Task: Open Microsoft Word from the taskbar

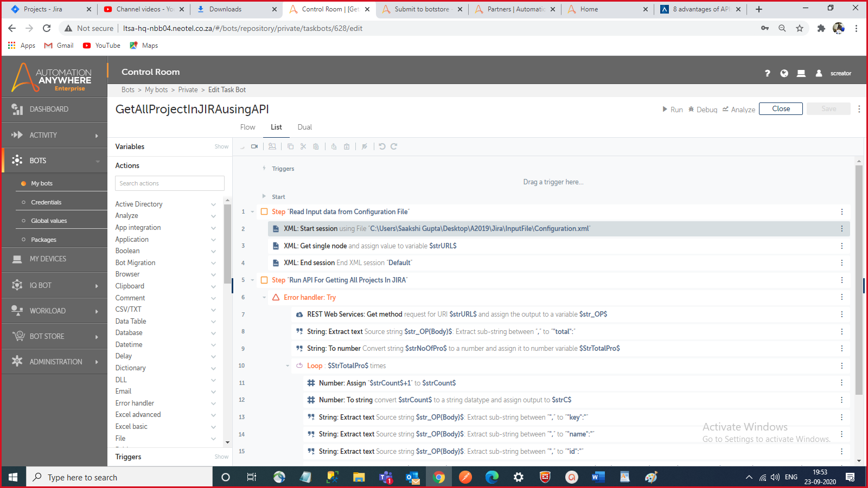Action: click(x=598, y=477)
